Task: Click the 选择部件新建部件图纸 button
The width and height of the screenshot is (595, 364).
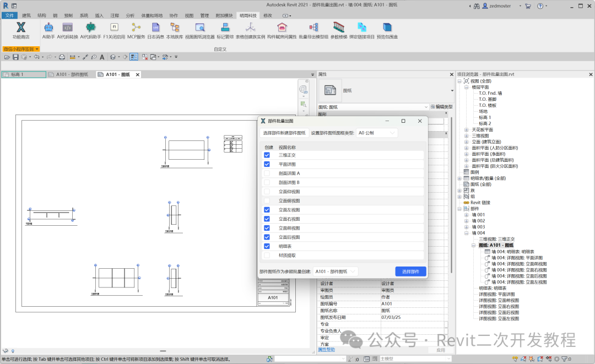Action: (x=284, y=133)
